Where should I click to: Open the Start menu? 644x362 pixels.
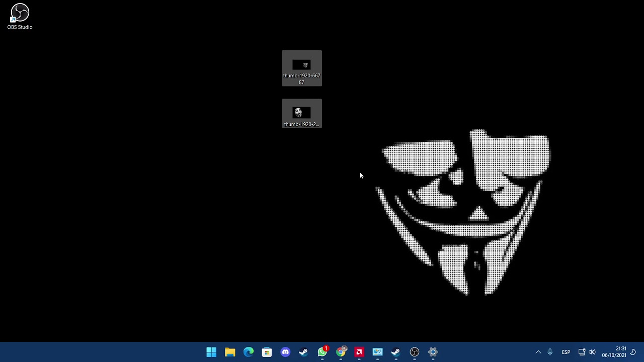coord(211,352)
